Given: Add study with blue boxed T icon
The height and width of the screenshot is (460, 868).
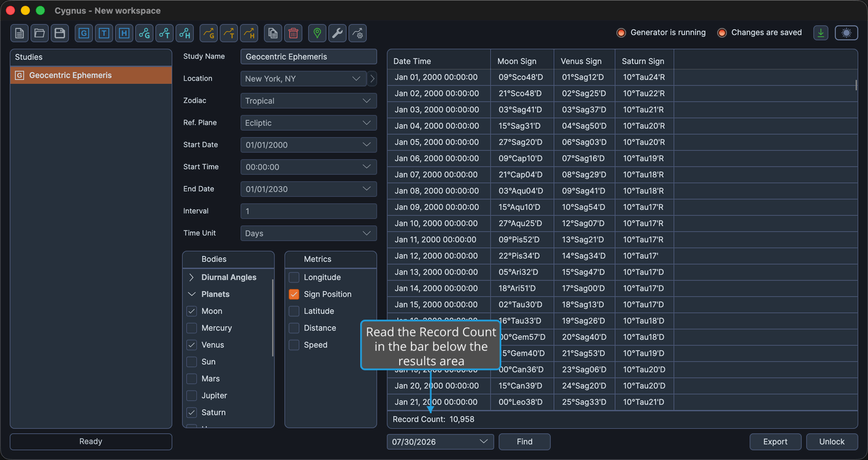Looking at the screenshot, I should (x=104, y=33).
